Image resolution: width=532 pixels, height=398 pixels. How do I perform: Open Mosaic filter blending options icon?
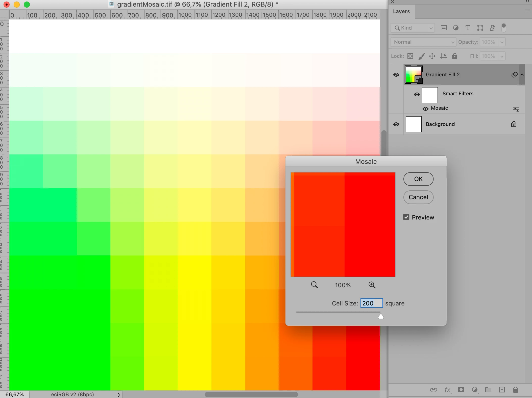point(516,109)
